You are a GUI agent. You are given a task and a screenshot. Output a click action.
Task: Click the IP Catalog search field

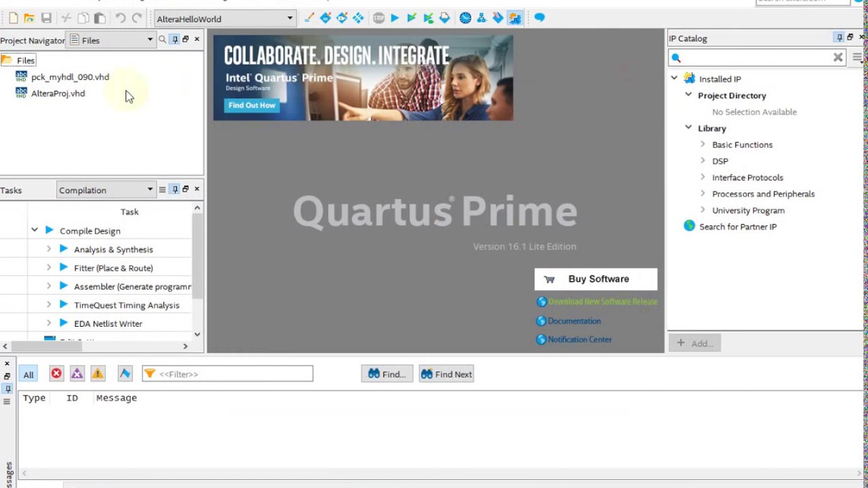pos(757,58)
